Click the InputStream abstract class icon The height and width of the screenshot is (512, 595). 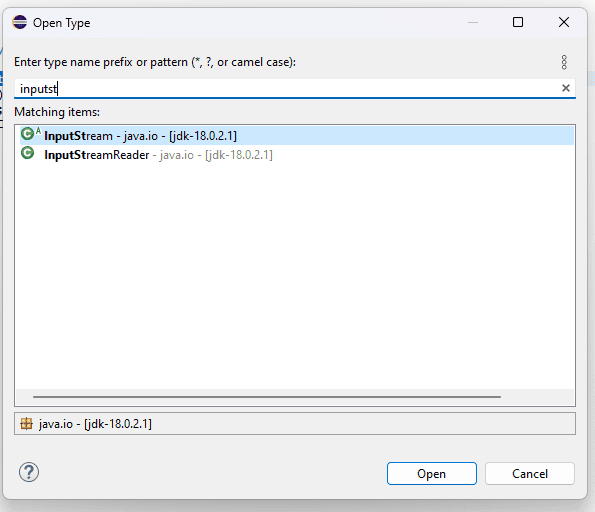[27, 134]
